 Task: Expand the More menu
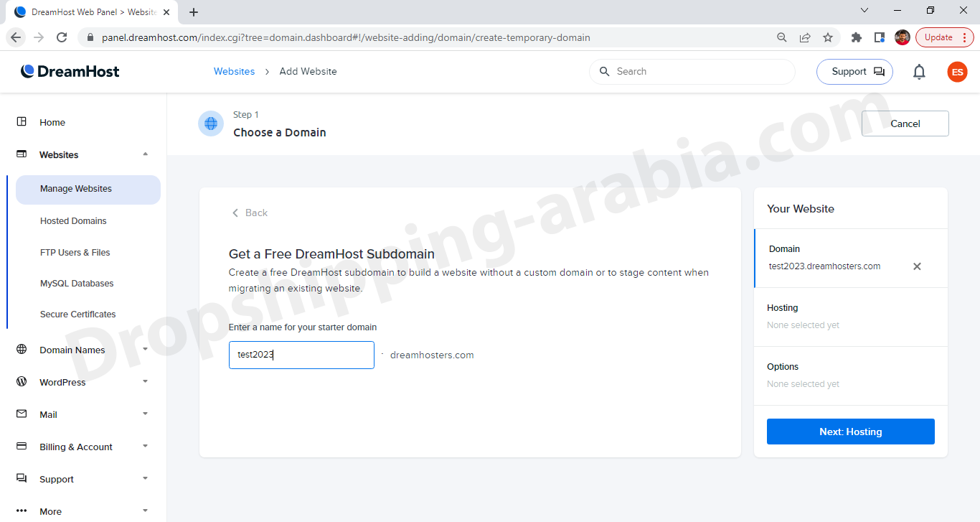pos(146,511)
